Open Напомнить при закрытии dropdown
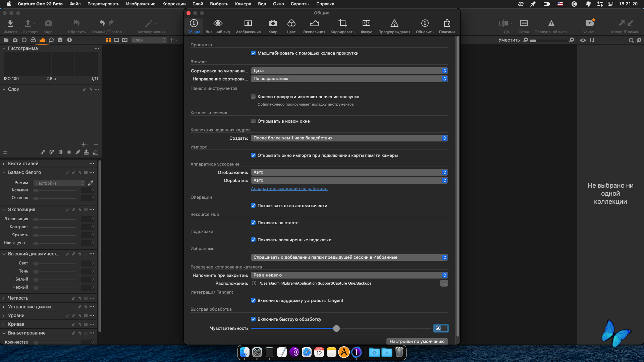This screenshot has width=644, height=362. (349, 275)
